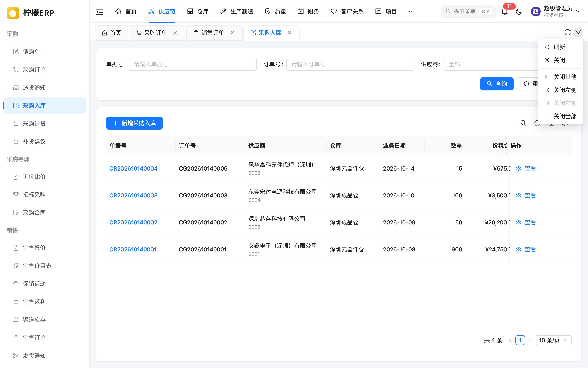Click the 柠檬ERP logo
Viewport: 588px width, 368px height.
[31, 13]
